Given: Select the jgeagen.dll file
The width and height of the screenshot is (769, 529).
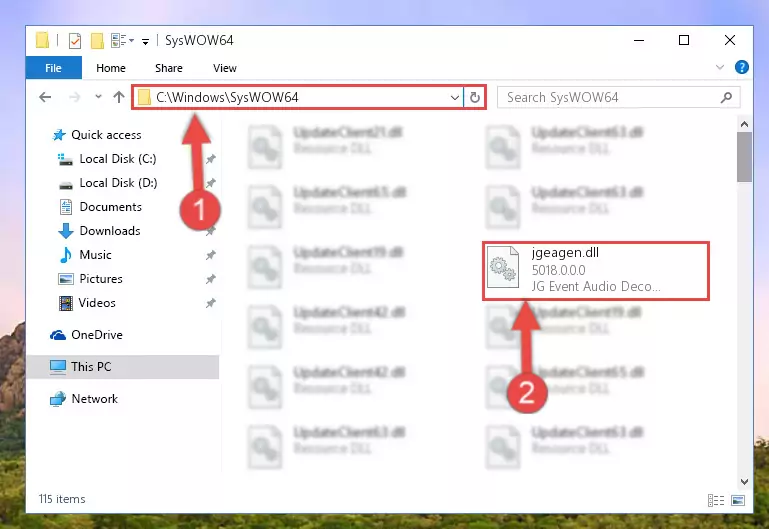Looking at the screenshot, I should click(596, 271).
